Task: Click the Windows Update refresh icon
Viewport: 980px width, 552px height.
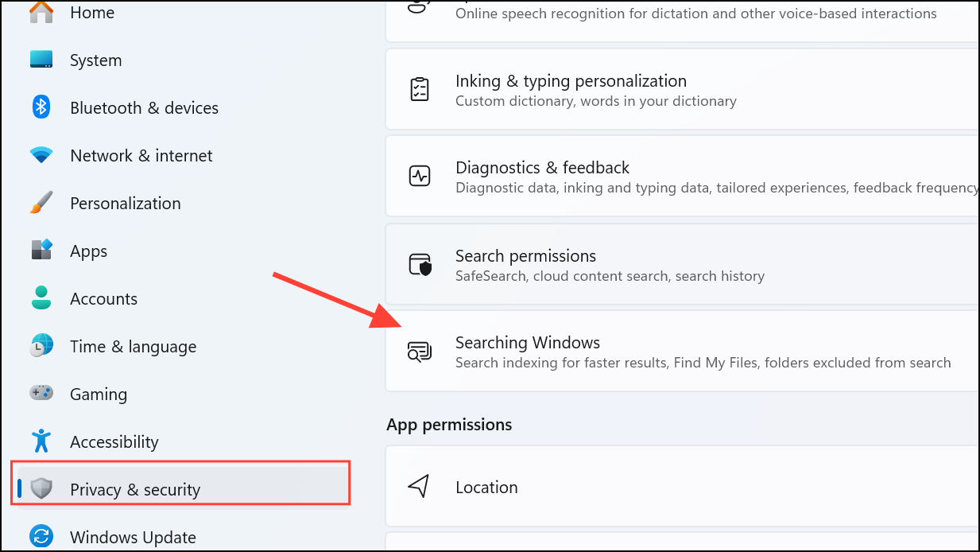Action: pos(41,536)
